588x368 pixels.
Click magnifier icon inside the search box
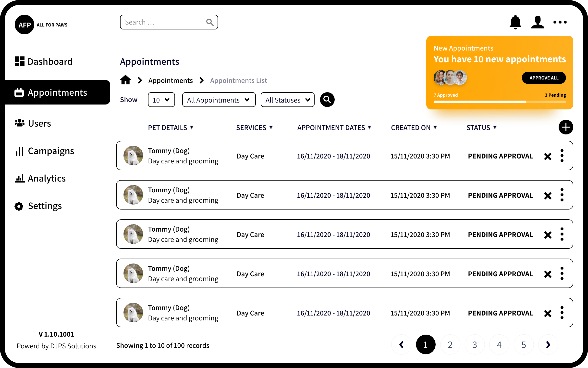click(x=210, y=22)
